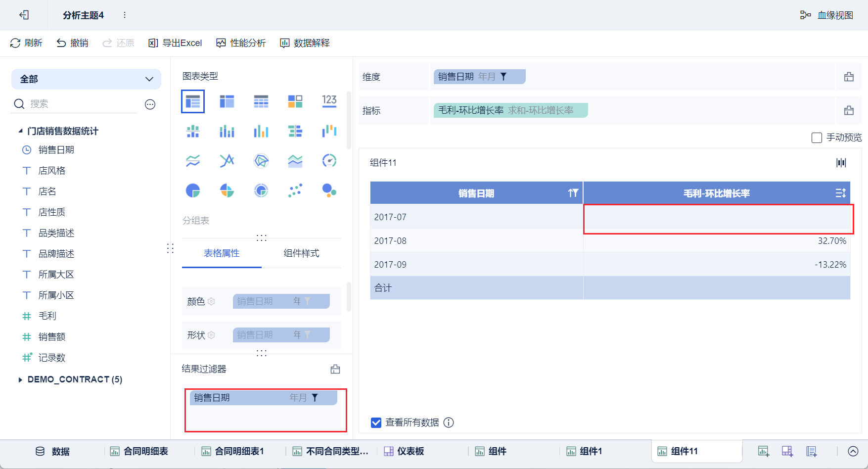The width and height of the screenshot is (868, 469).
Task: Open the 合同明细表1 bottom tab
Action: point(233,451)
